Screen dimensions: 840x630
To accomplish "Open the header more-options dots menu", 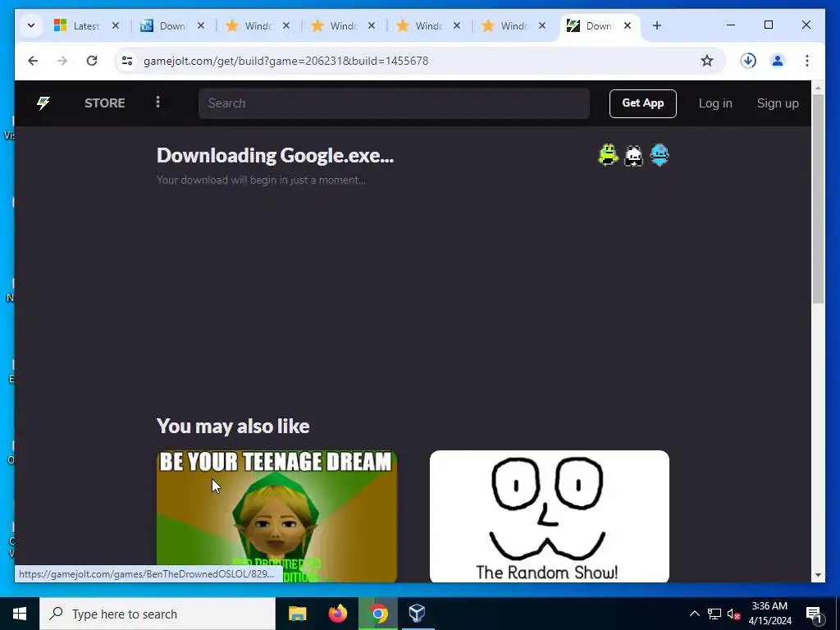I will pos(157,102).
